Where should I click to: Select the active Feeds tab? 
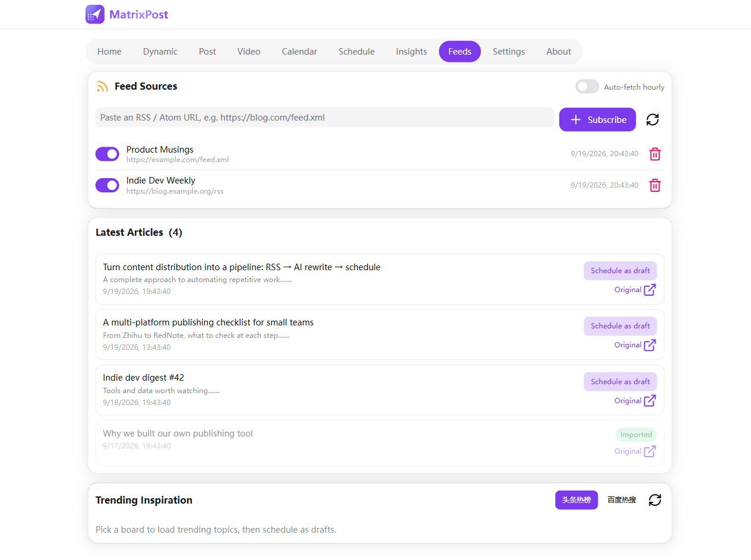(x=460, y=52)
